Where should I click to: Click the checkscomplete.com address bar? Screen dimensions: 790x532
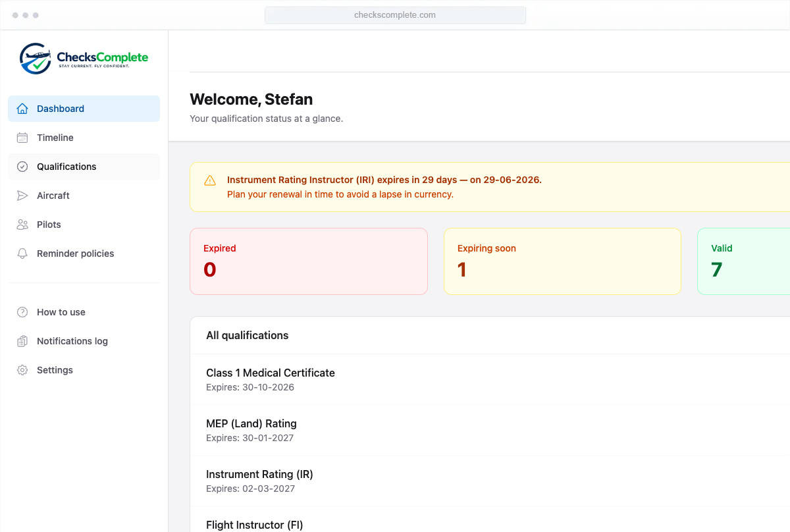point(395,15)
